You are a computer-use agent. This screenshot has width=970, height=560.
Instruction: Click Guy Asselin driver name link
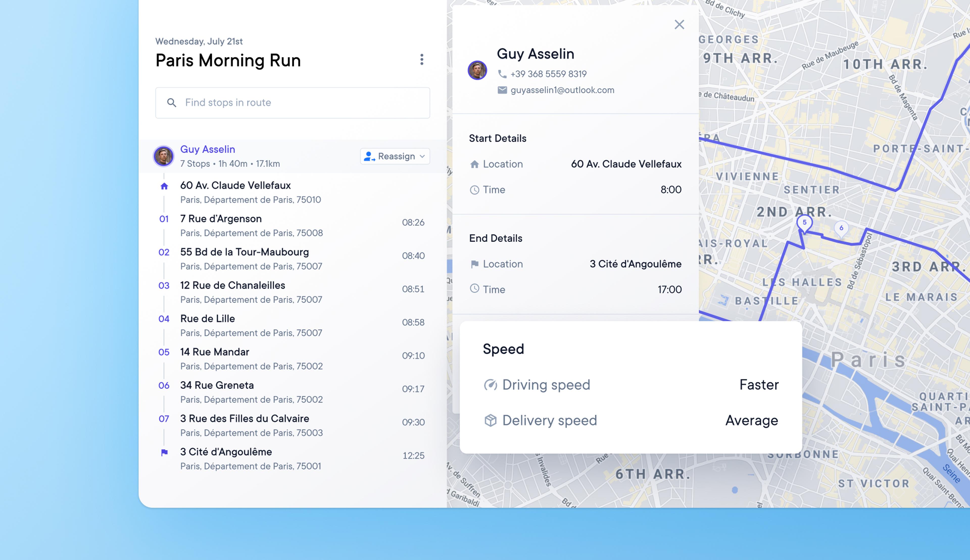pyautogui.click(x=207, y=149)
